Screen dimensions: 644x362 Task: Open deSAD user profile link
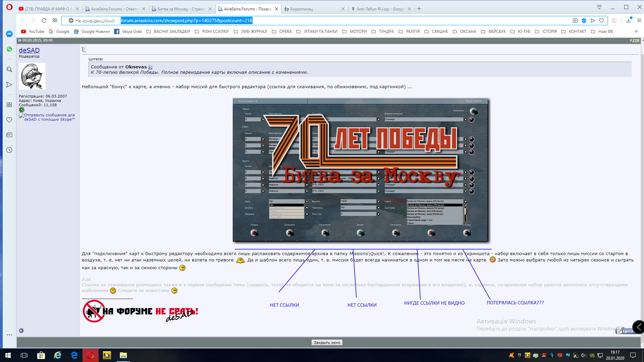(29, 50)
